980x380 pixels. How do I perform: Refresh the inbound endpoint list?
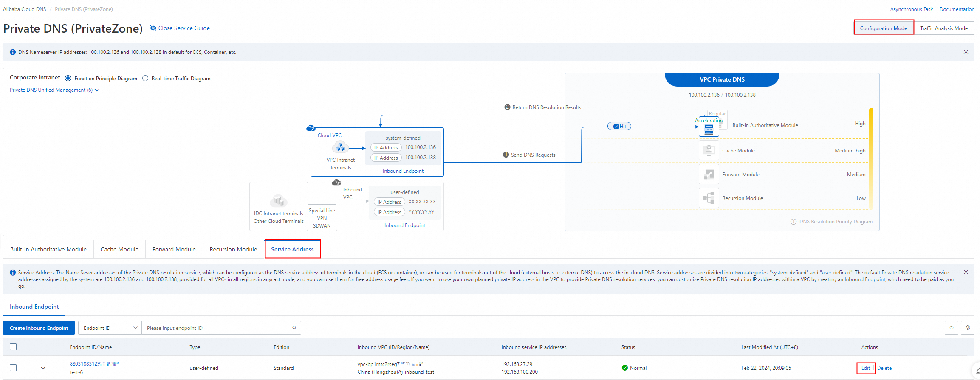pos(952,328)
